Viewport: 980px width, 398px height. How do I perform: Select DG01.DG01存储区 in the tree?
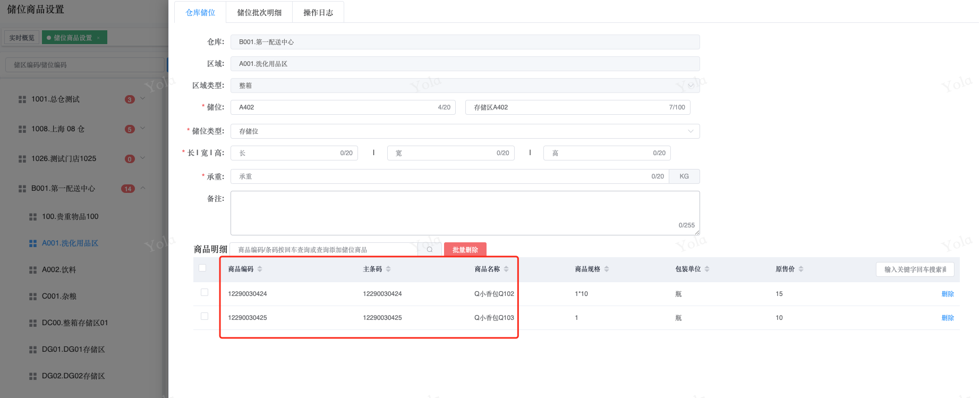73,350
